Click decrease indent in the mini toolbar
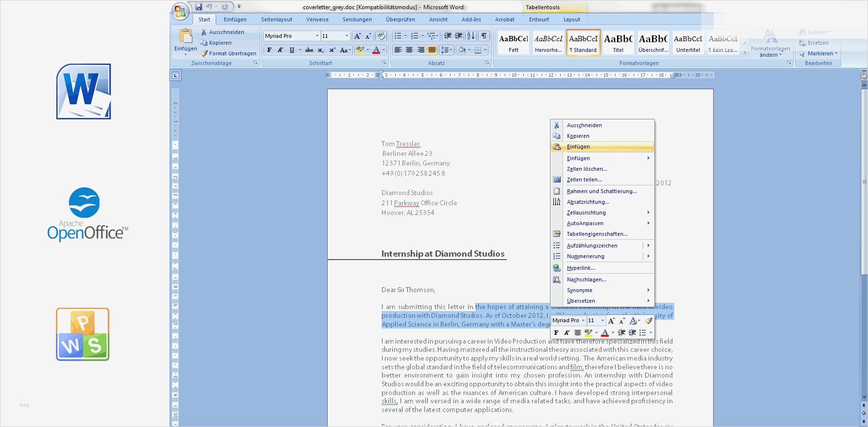The height and width of the screenshot is (427, 868). click(621, 333)
